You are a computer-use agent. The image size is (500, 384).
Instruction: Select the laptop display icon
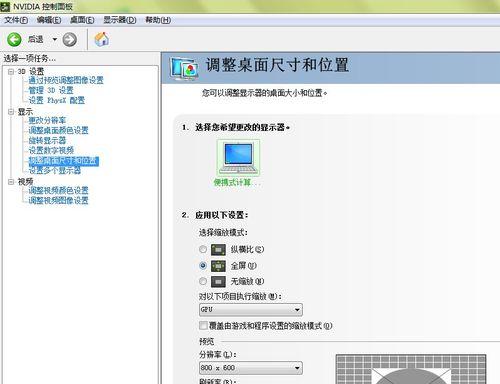click(x=238, y=158)
